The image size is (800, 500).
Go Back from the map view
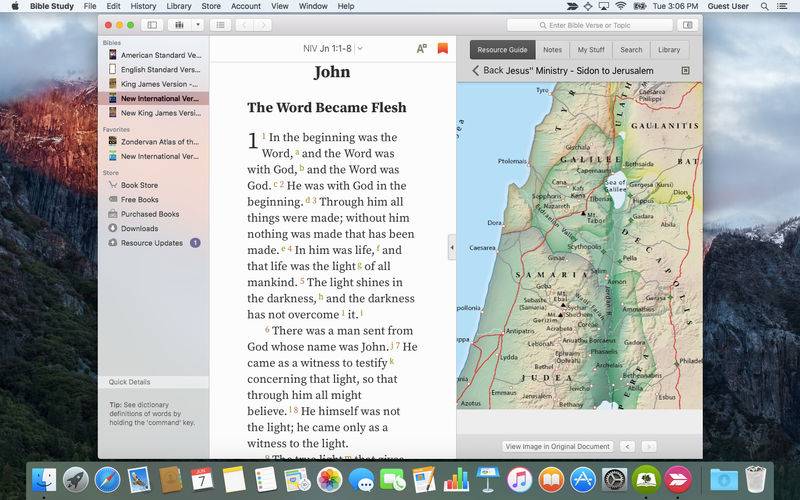point(487,71)
